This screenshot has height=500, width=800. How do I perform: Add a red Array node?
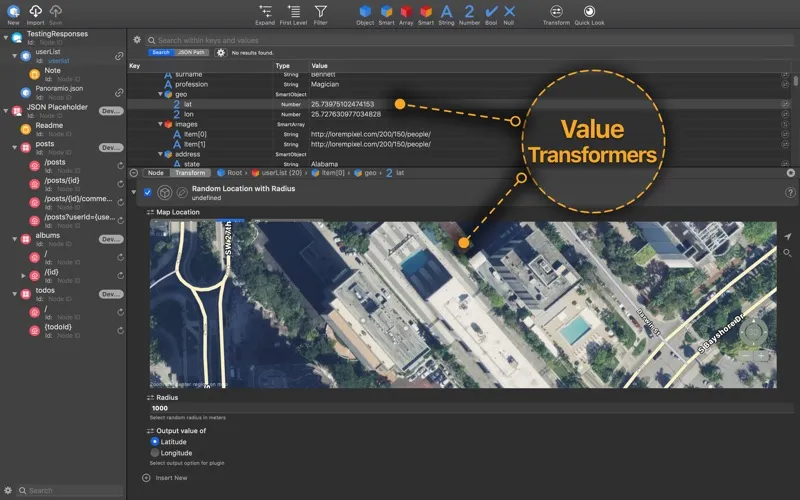pos(406,11)
